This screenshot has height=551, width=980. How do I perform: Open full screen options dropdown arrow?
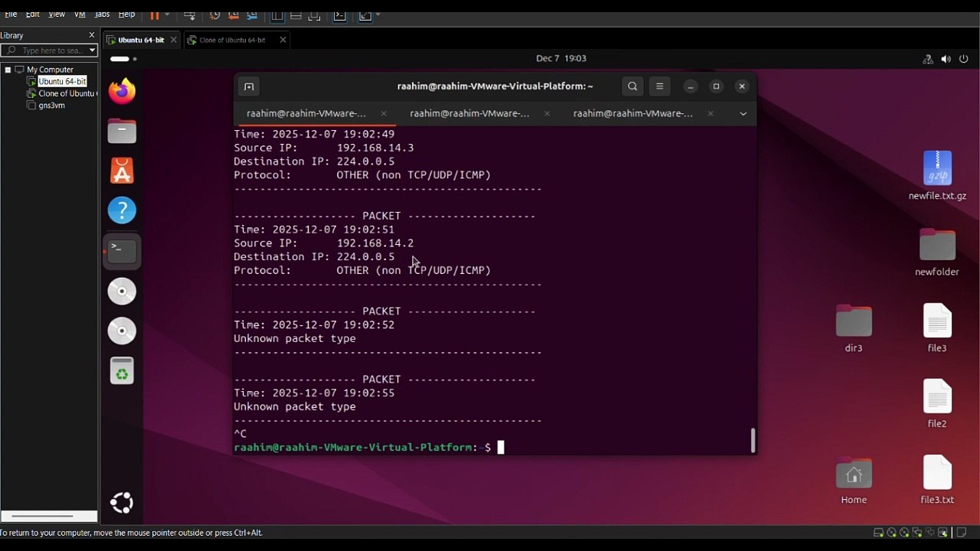377,15
